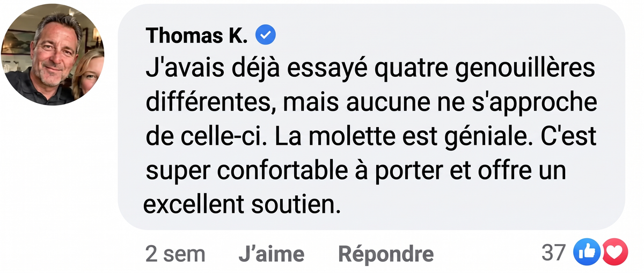
Task: Reply using the Répondre button
Action: pos(386,254)
